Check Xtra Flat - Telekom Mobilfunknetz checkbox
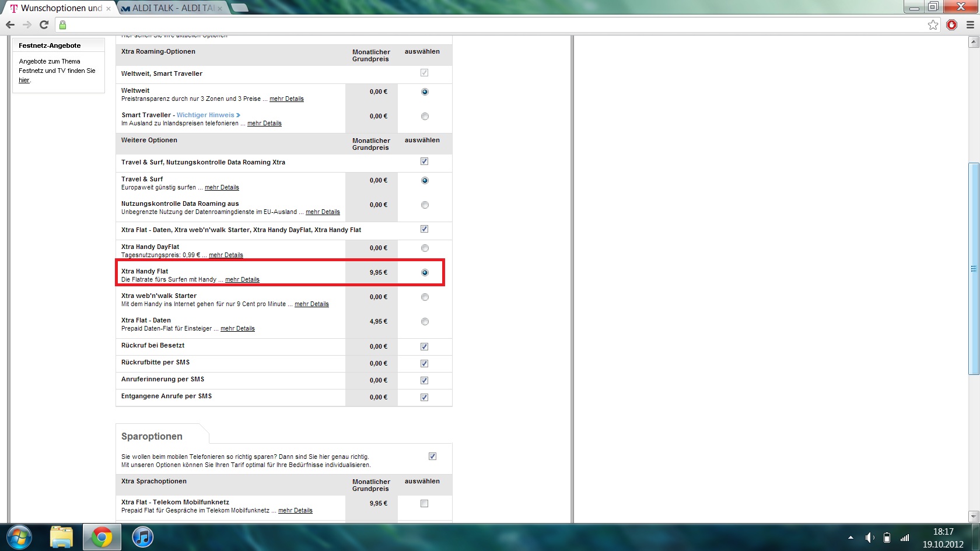The width and height of the screenshot is (980, 551). click(x=424, y=503)
